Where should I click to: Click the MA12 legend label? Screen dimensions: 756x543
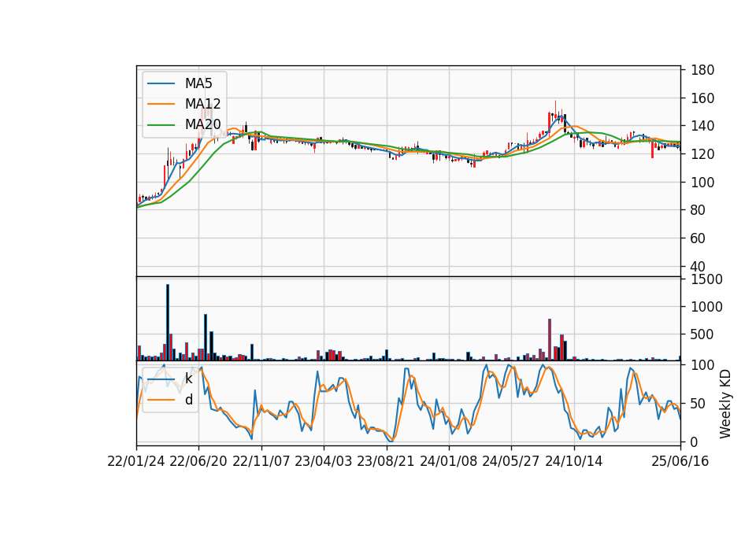[202, 104]
